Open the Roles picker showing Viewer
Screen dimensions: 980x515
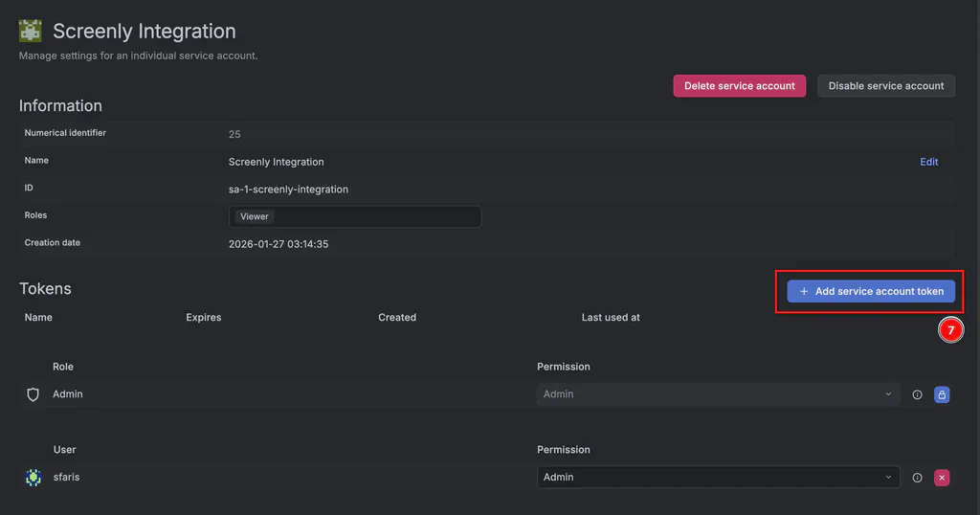(x=355, y=216)
